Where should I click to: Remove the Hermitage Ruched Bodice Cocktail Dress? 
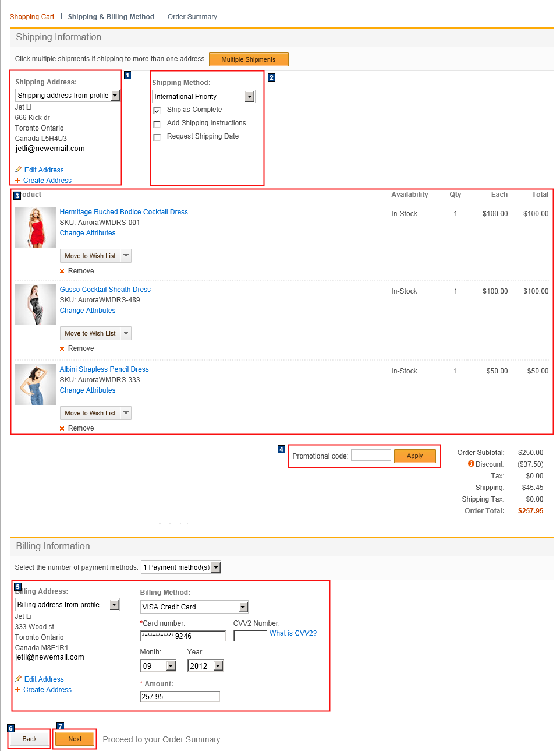pos(62,270)
